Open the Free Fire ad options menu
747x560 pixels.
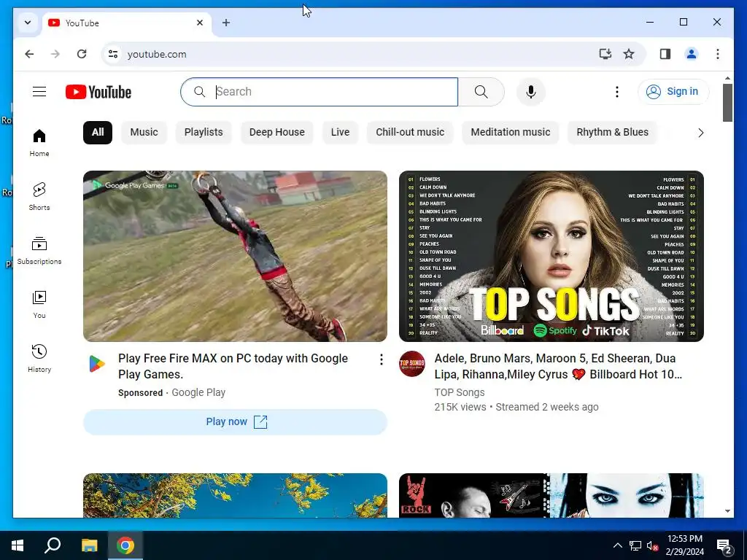coord(381,359)
